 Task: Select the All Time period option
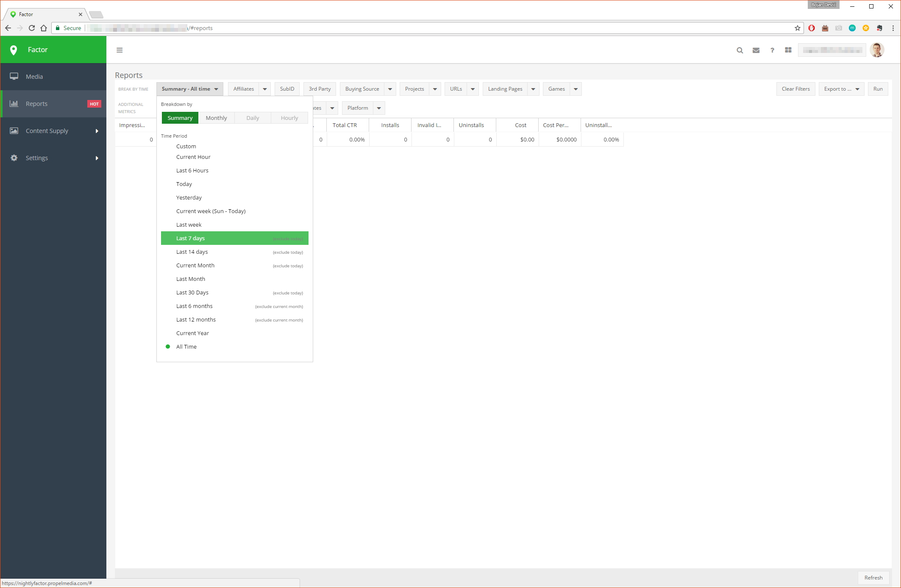click(x=186, y=347)
